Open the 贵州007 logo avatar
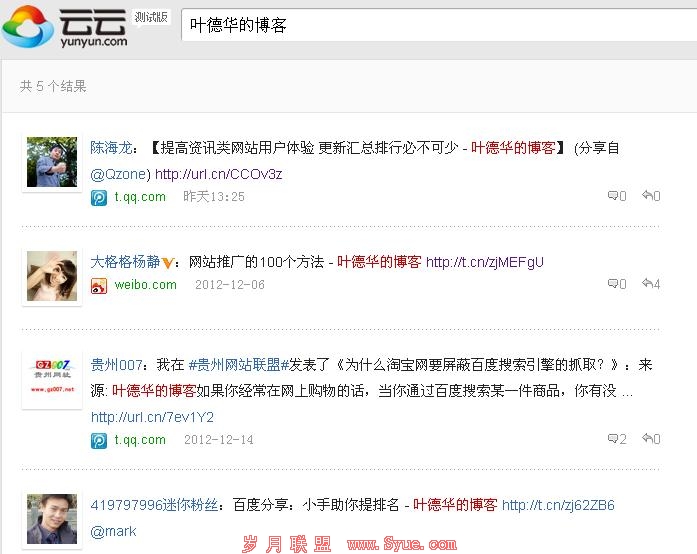Viewport: 697px width, 554px height. (52, 379)
